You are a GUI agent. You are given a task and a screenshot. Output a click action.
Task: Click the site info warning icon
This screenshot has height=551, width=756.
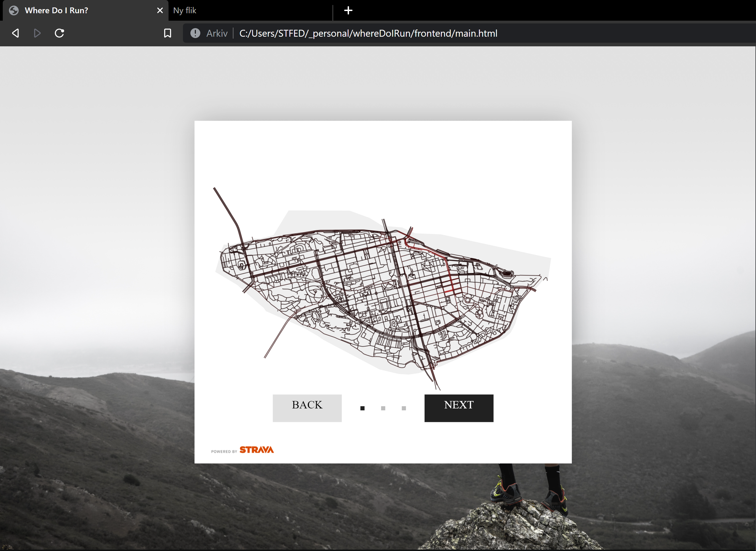pyautogui.click(x=195, y=33)
